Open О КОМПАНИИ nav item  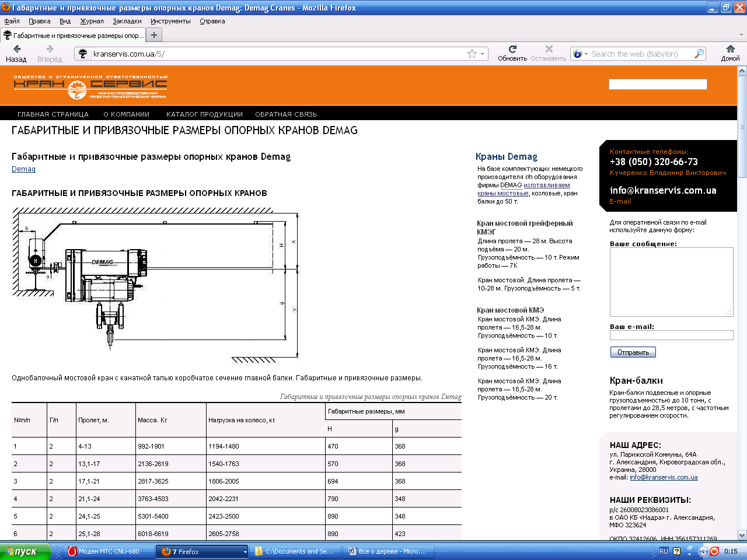pyautogui.click(x=127, y=114)
